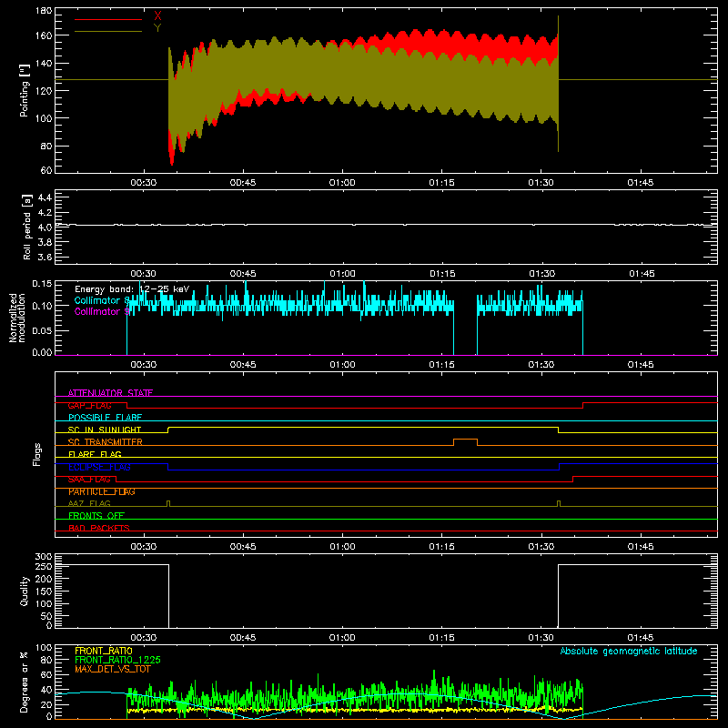The width and height of the screenshot is (728, 728).
Task: Click the red X legend line
Action: tap(108, 19)
